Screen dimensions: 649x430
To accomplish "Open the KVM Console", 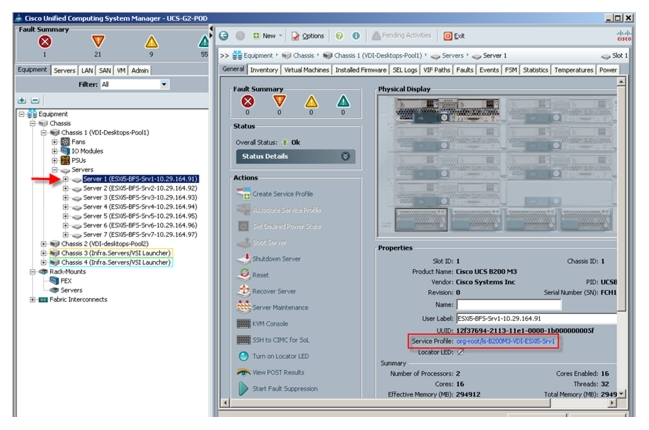I will (x=270, y=324).
